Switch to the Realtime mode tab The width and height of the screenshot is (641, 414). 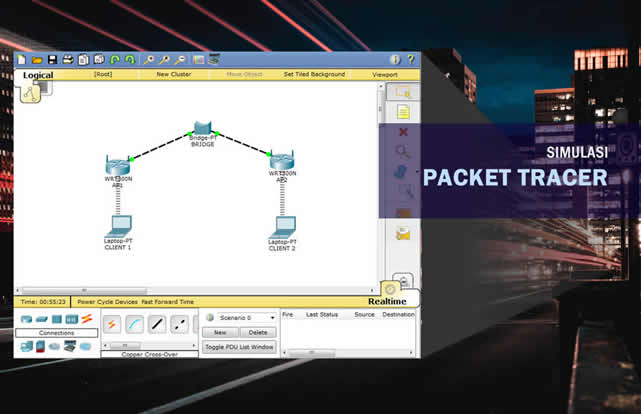387,301
